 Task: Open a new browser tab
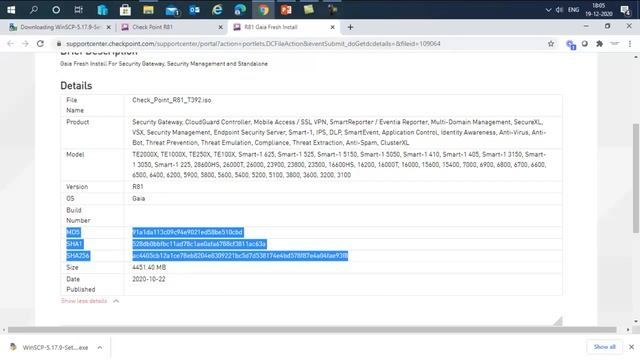coord(350,27)
